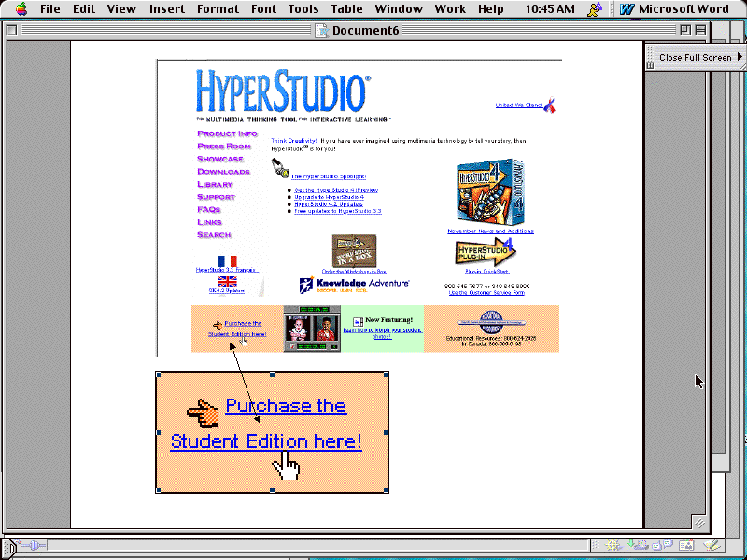Open the Apple menu
The height and width of the screenshot is (560, 747).
pyautogui.click(x=21, y=8)
